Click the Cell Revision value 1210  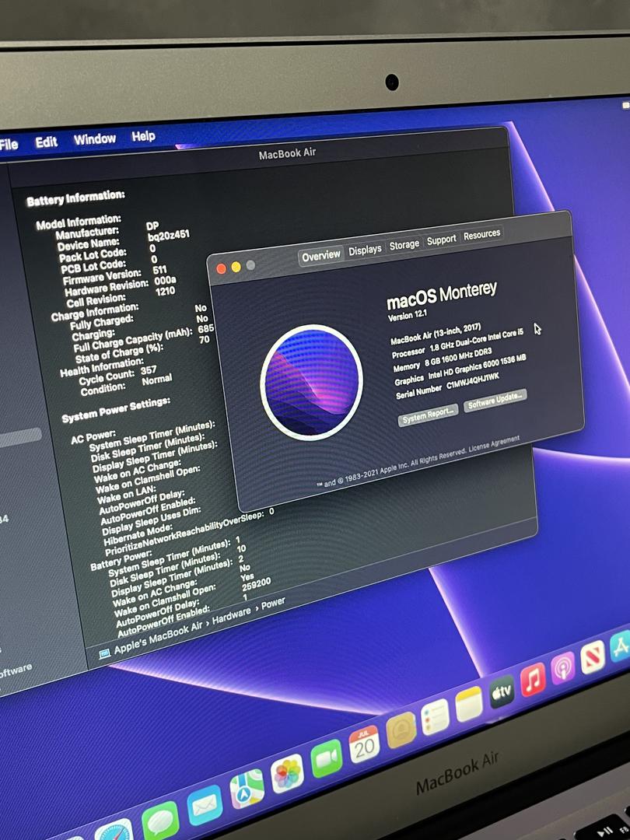166,292
